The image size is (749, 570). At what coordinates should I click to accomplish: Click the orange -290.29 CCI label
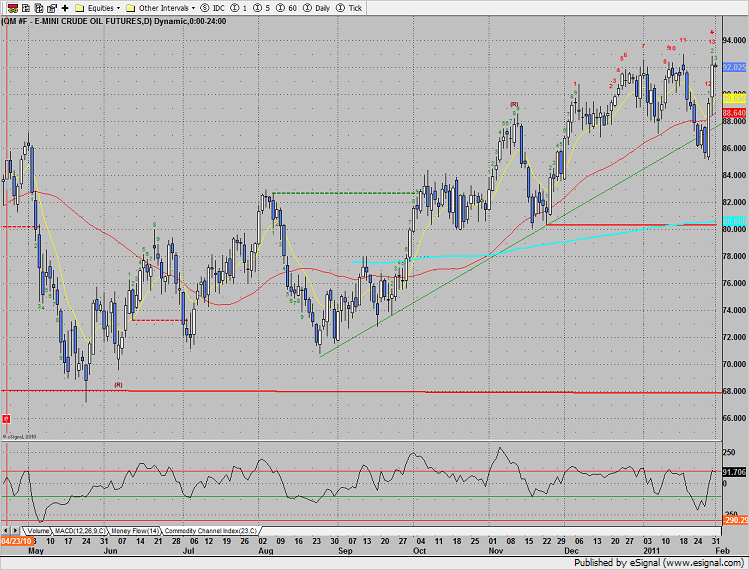(x=736, y=519)
